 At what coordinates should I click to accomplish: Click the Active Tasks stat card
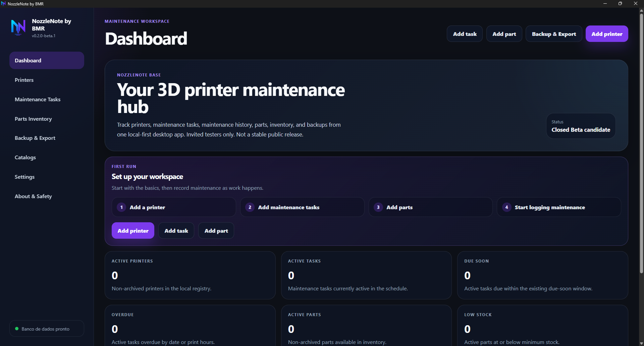click(366, 275)
